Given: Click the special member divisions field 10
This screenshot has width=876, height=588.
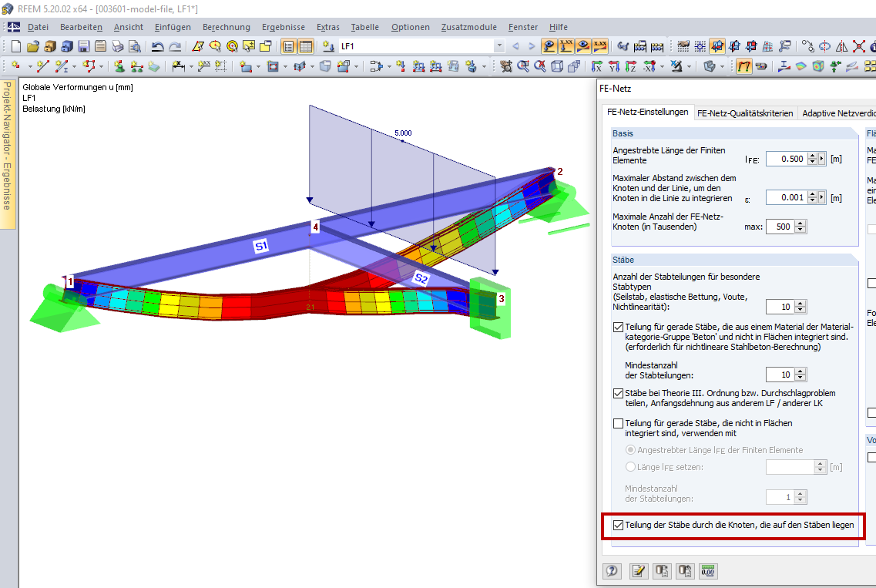Looking at the screenshot, I should pyautogui.click(x=780, y=307).
